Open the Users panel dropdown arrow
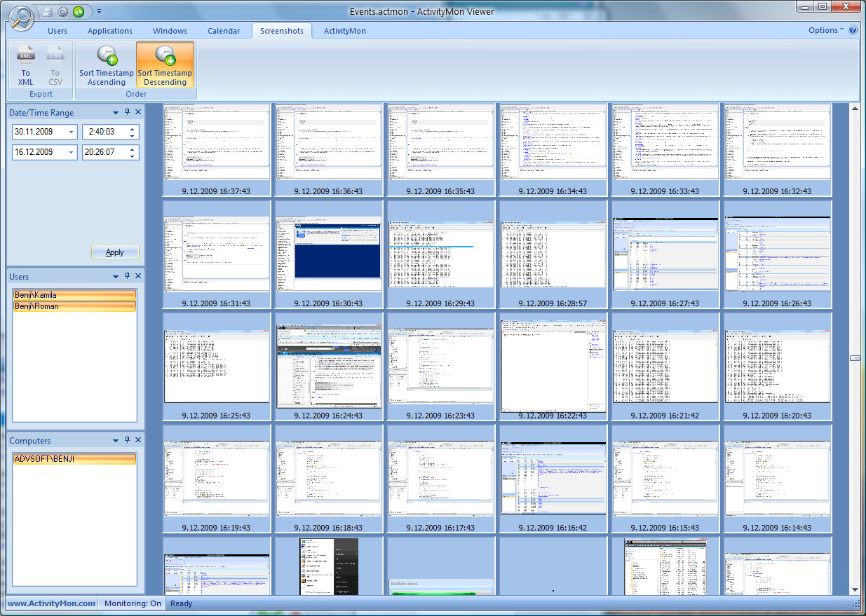Viewport: 866px width, 616px height. click(x=116, y=276)
